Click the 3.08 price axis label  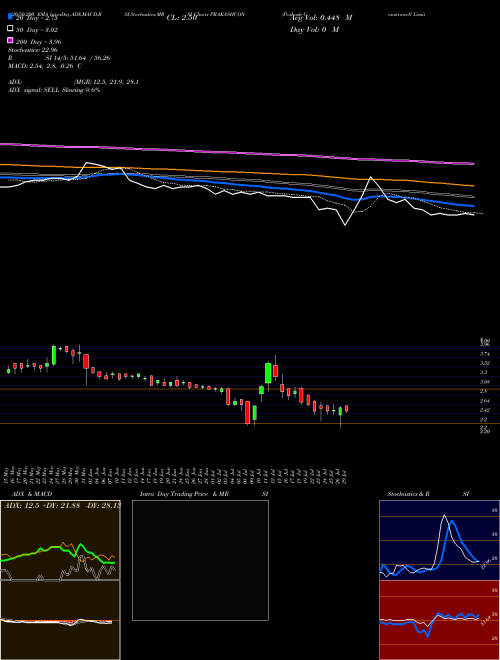point(485,382)
